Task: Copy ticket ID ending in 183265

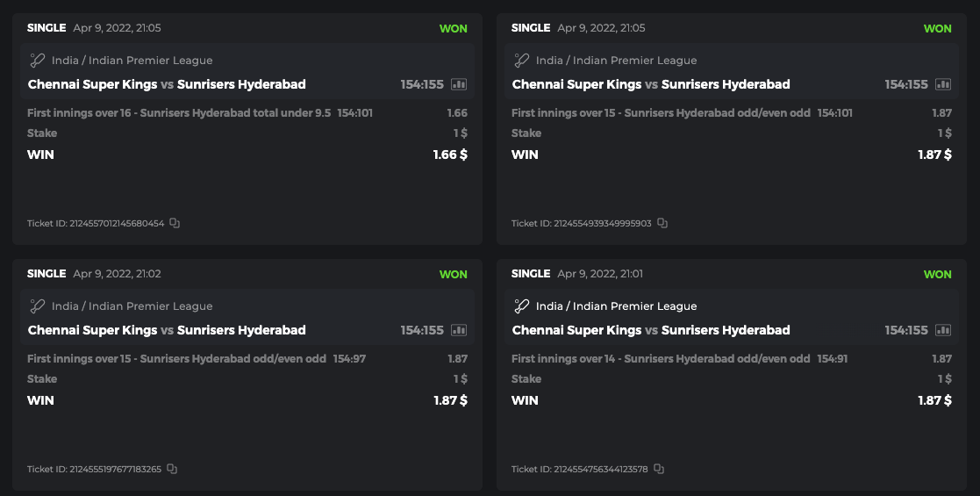Action: click(172, 469)
